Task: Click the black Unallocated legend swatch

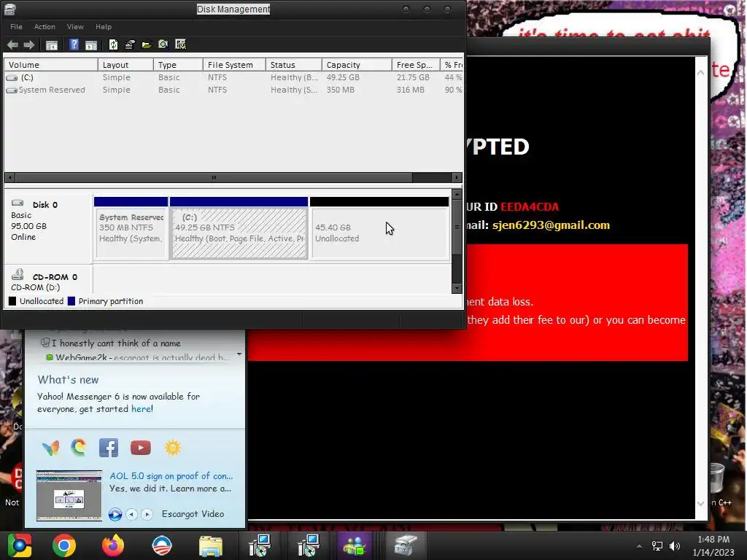Action: click(x=12, y=301)
